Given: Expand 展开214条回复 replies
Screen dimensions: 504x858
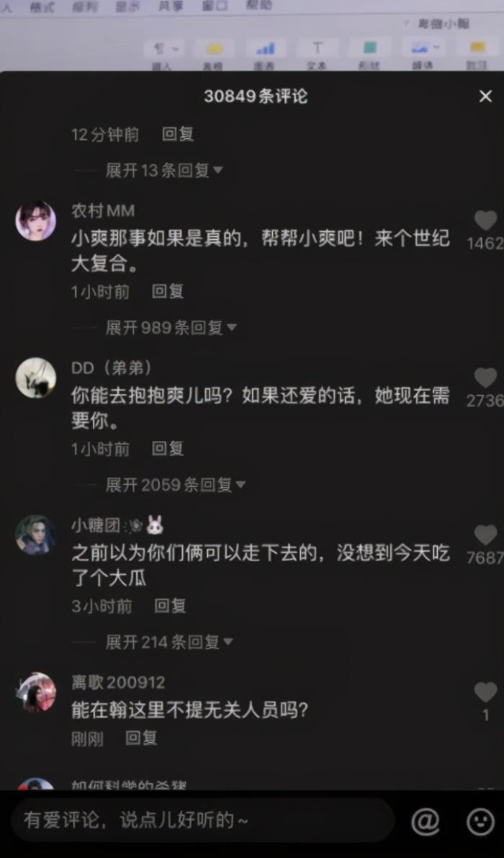Looking at the screenshot, I should [168, 641].
